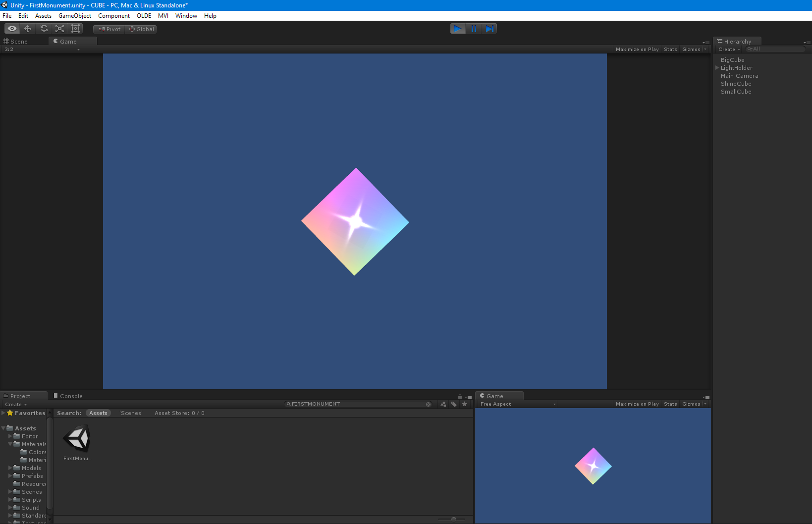Screen dimensions: 812x524
Task: Open the Component menu
Action: click(x=114, y=16)
